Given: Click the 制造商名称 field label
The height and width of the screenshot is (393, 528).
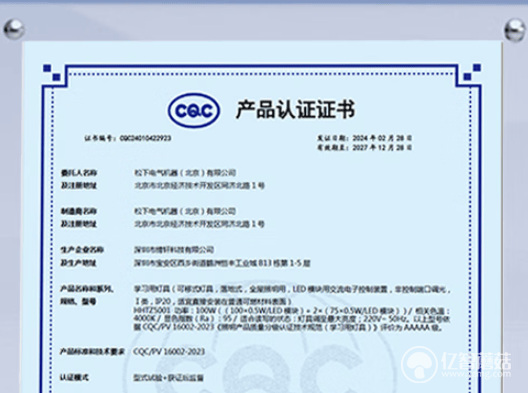Looking at the screenshot, I should tap(78, 211).
